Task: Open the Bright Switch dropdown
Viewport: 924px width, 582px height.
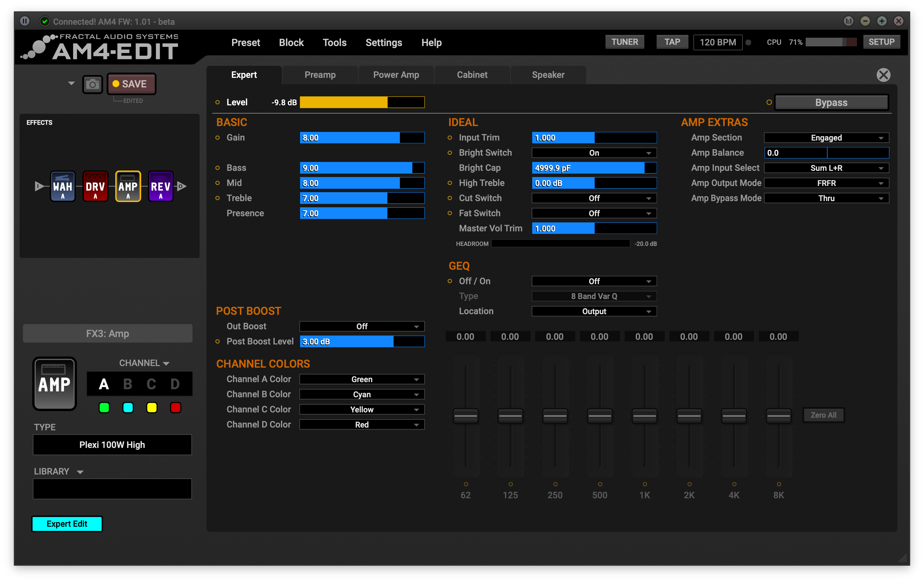Action: click(x=594, y=153)
